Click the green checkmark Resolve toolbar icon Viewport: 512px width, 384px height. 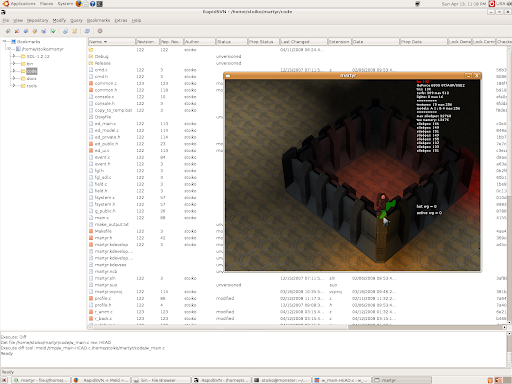coord(53,31)
